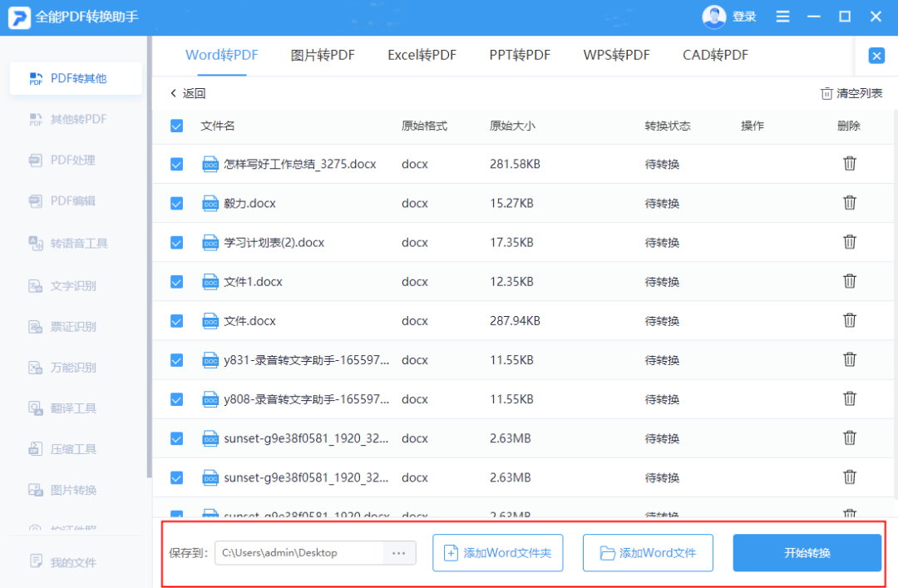Viewport: 898px width, 588px height.
Task: Delete the y831-录音转文字助手 file row
Action: (849, 359)
